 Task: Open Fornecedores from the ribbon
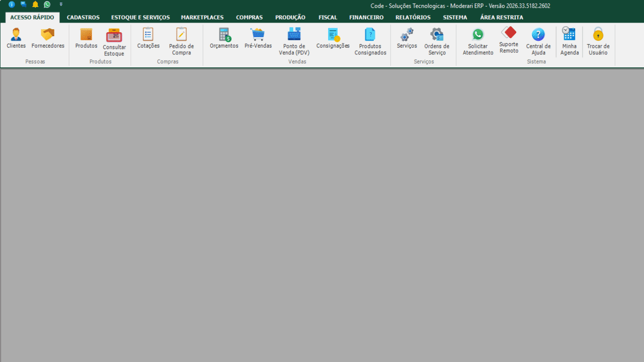pos(48,35)
